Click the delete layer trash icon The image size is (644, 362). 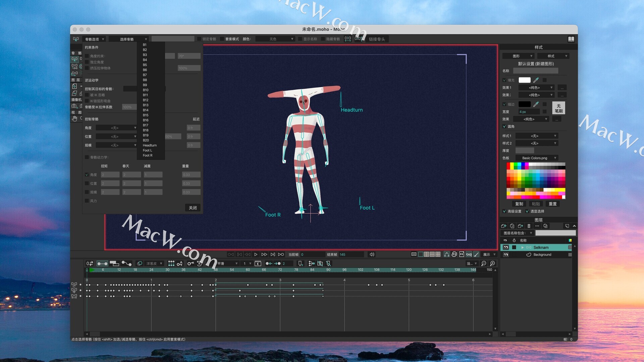[x=529, y=226]
